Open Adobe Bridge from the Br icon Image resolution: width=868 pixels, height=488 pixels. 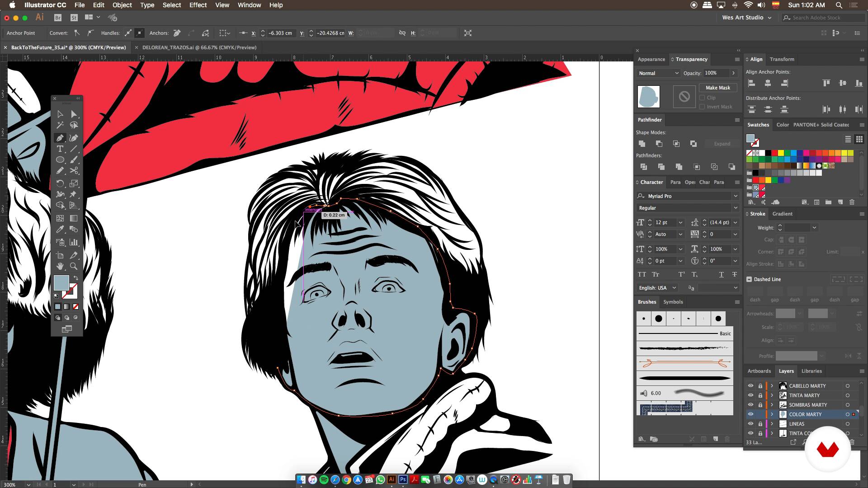(x=58, y=18)
